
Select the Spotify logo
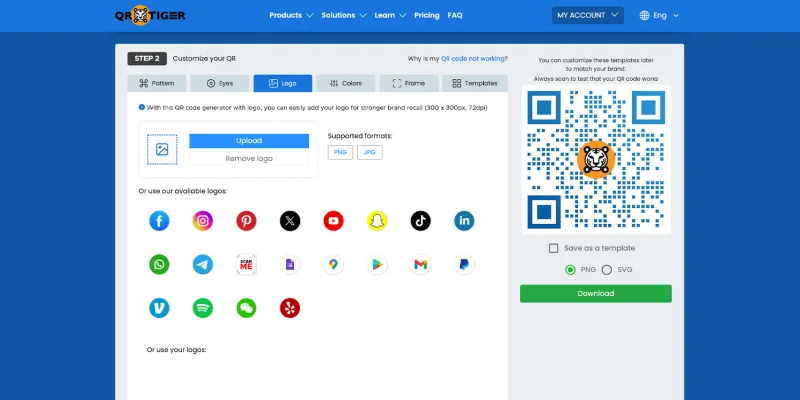pyautogui.click(x=203, y=308)
